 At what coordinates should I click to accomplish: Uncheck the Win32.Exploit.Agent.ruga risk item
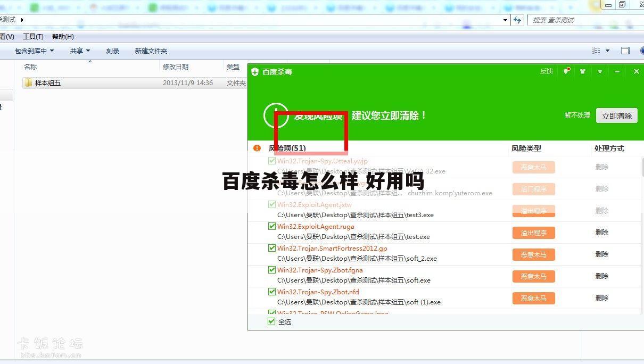pos(271,226)
